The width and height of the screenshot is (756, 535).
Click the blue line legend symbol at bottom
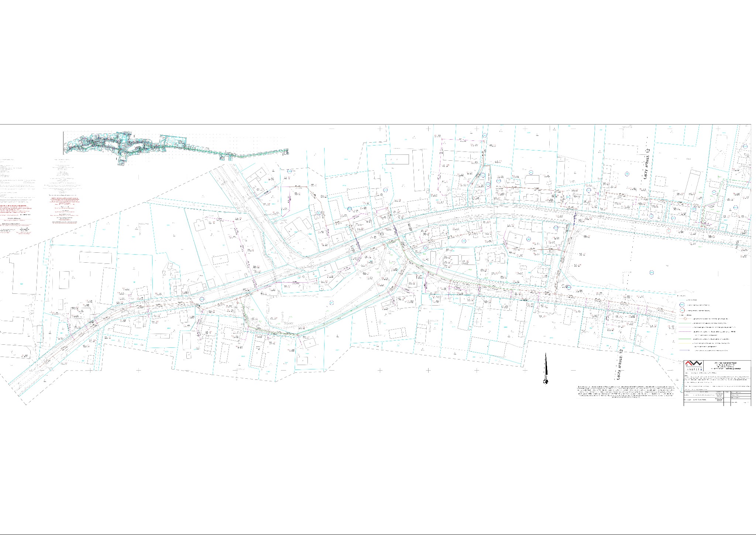coord(684,350)
